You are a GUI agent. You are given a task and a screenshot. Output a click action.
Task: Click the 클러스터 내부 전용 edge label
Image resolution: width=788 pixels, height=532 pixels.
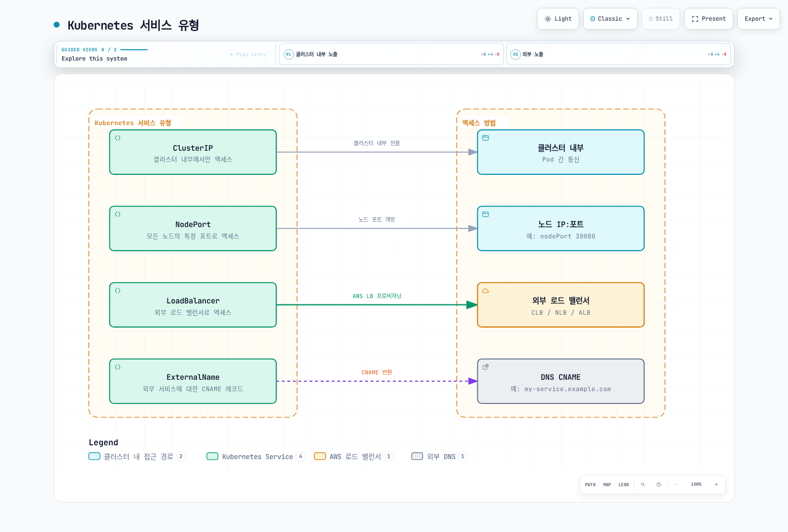(377, 143)
